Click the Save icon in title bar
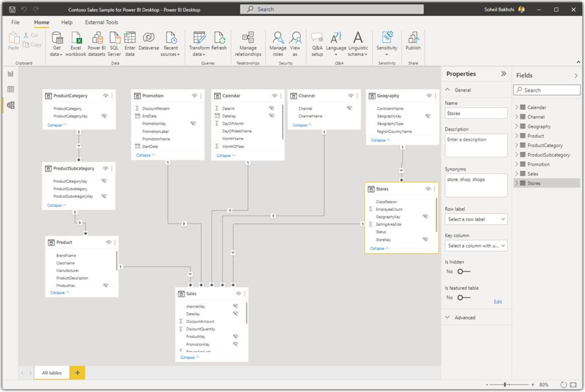585x392 pixels. pyautogui.click(x=13, y=9)
